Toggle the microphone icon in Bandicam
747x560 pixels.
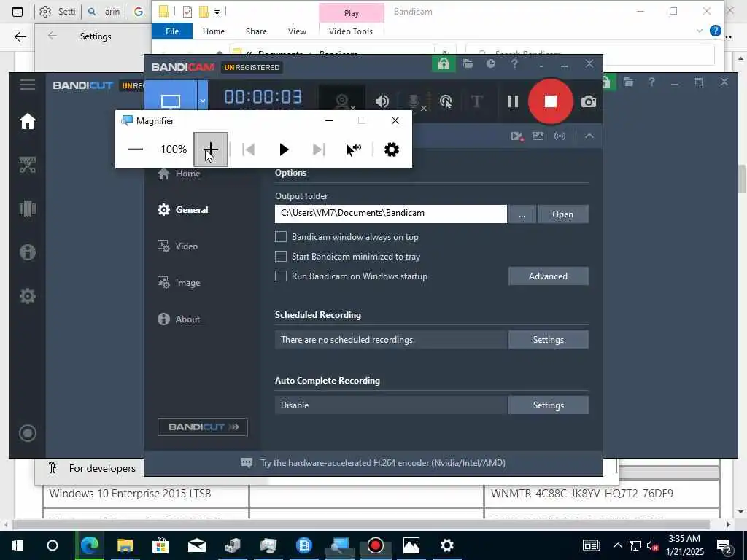(416, 101)
